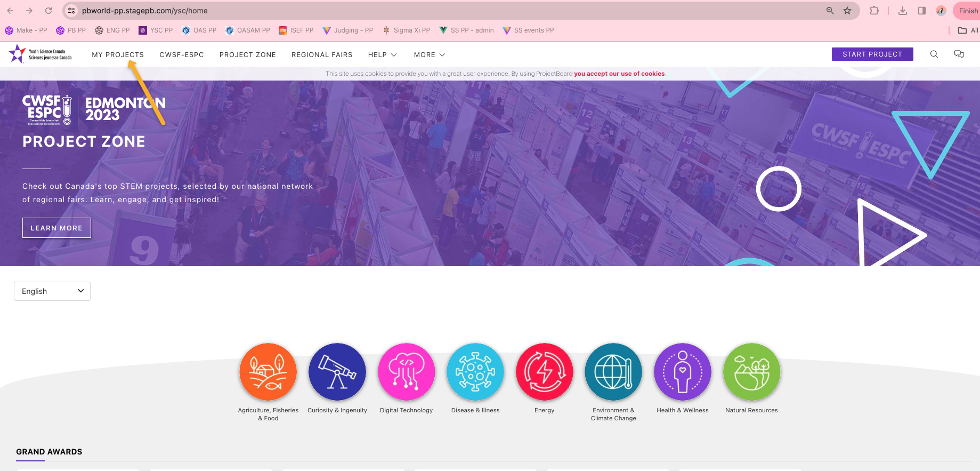
Task: Open PROJECT ZONE navigation item
Action: click(x=248, y=55)
